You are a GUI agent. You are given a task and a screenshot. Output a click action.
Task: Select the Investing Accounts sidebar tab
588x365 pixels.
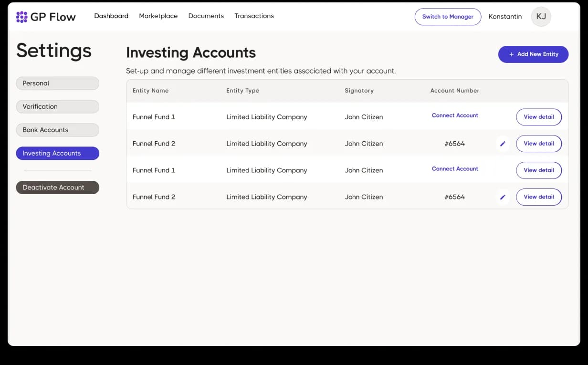pos(57,153)
